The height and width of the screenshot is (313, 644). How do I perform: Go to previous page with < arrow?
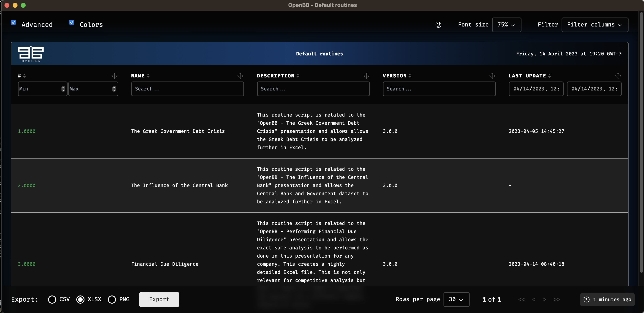tap(534, 300)
